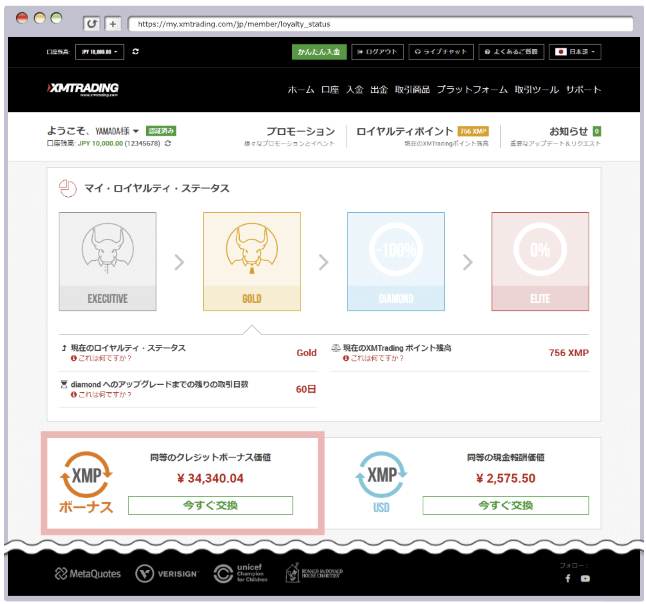Click chevron between DIAMOND and ELITE
The width and height of the screenshot is (646, 604).
pos(468,262)
